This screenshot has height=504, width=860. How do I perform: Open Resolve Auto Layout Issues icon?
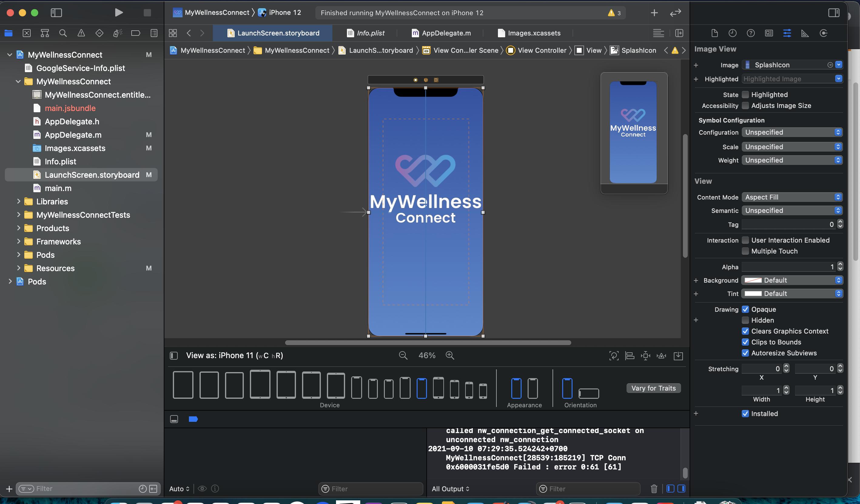661,356
